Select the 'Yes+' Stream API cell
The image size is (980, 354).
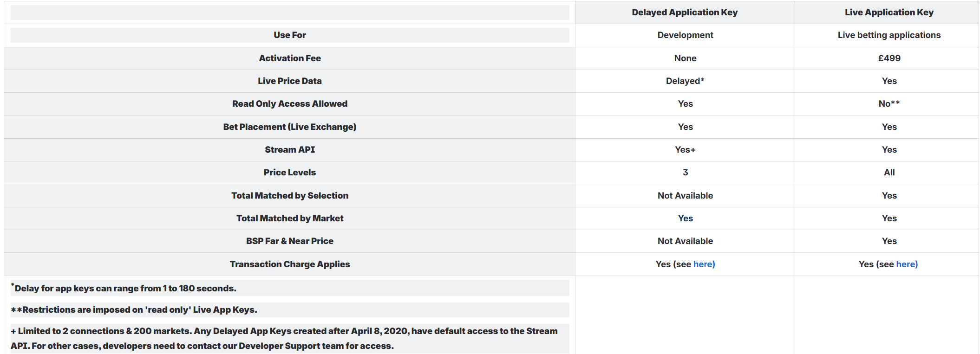click(685, 150)
